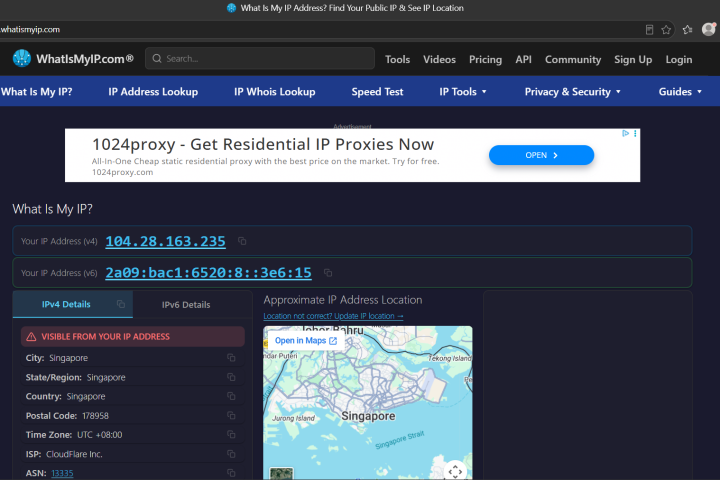Click the search magnifier icon
This screenshot has height=480, width=720.
(157, 59)
